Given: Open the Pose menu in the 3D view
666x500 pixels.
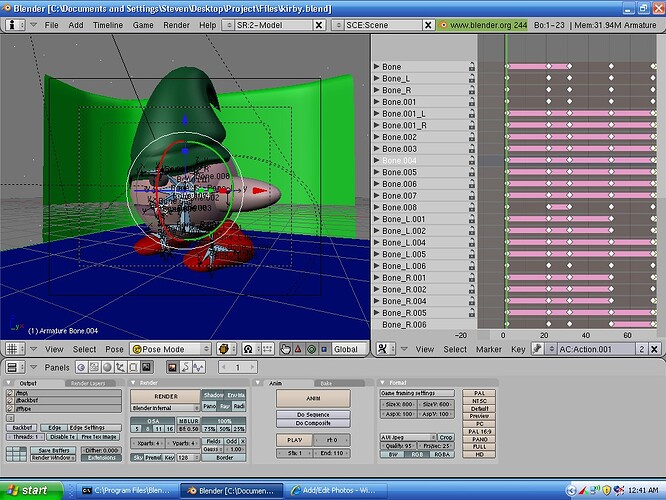Looking at the screenshot, I should tap(114, 349).
